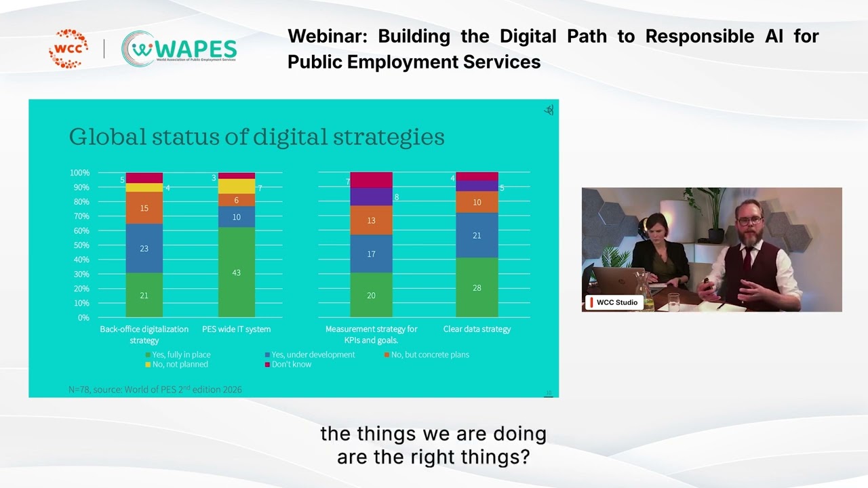This screenshot has width=868, height=488.
Task: Click the orange segment labeled 6
Action: tap(236, 200)
